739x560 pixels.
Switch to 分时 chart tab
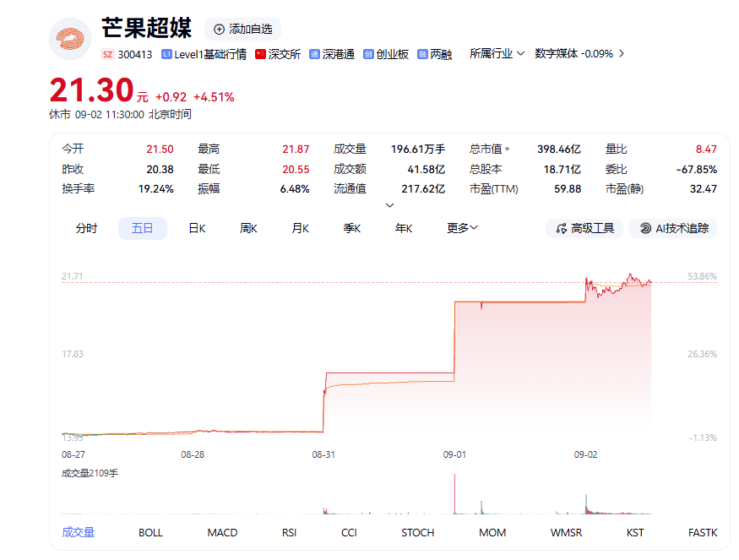[86, 229]
